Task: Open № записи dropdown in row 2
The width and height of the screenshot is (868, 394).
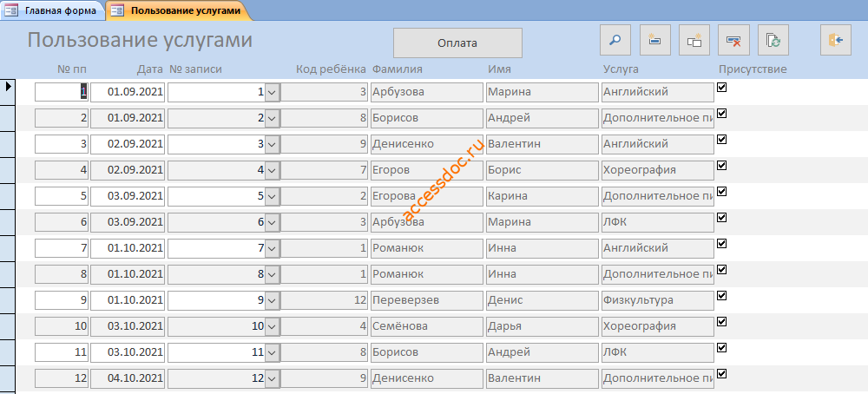Action: [x=272, y=118]
